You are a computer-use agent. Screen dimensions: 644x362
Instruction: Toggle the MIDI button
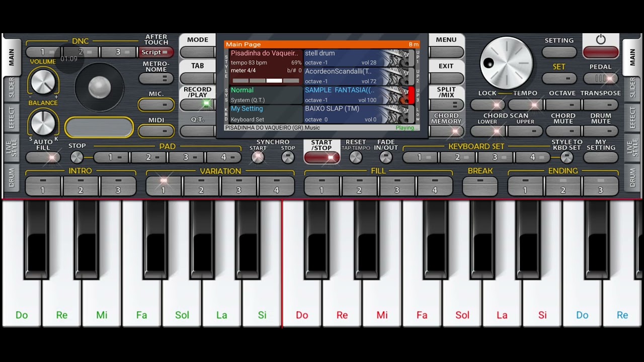(x=156, y=131)
